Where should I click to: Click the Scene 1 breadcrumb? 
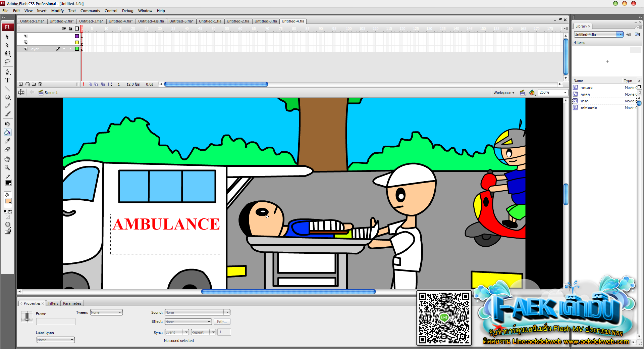click(x=51, y=93)
